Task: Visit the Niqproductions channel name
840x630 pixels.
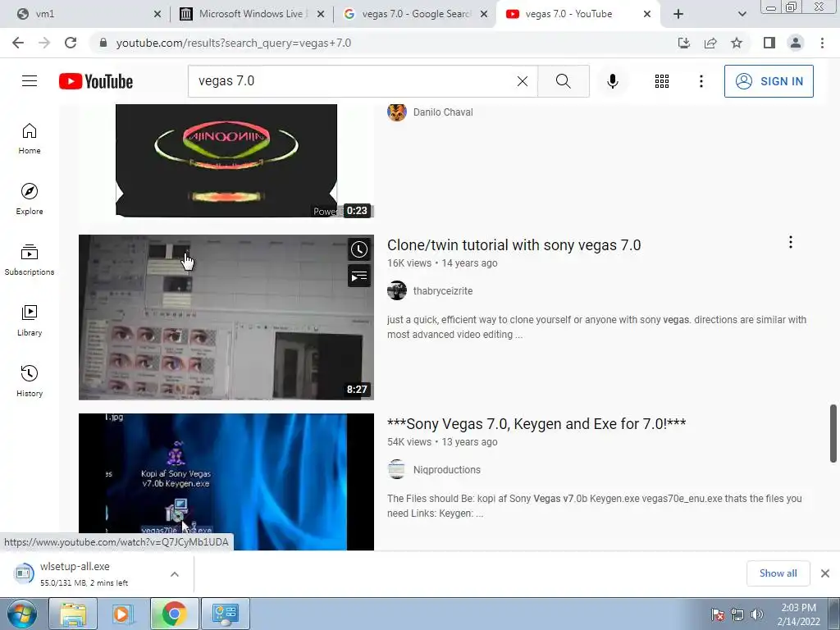Action: pos(446,470)
